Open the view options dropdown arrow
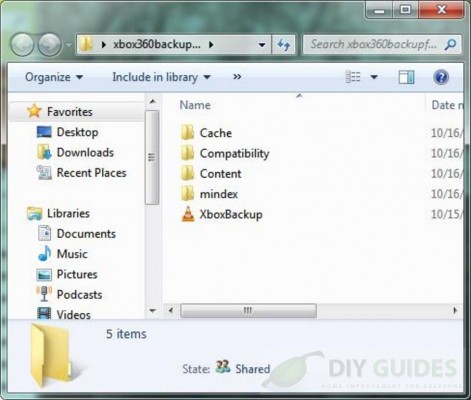471x400 pixels. click(374, 77)
